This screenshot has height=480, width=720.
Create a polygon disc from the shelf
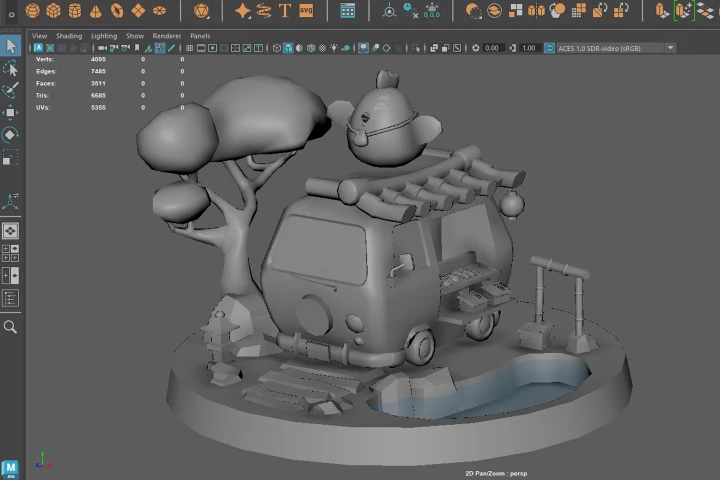[159, 11]
